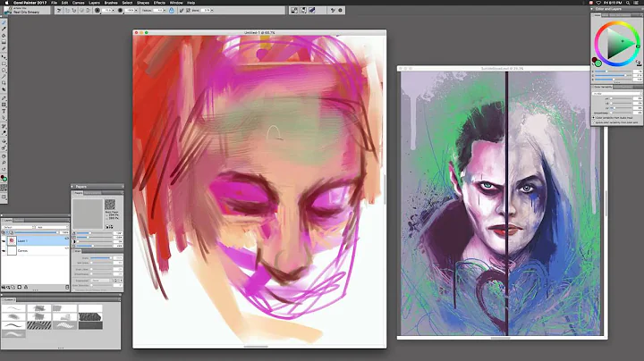Click the dark red additional color swatch

pos(594,60)
